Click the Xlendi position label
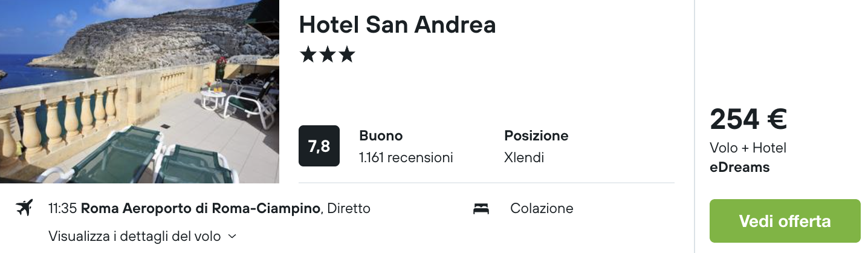This screenshot has height=253, width=868. (524, 158)
